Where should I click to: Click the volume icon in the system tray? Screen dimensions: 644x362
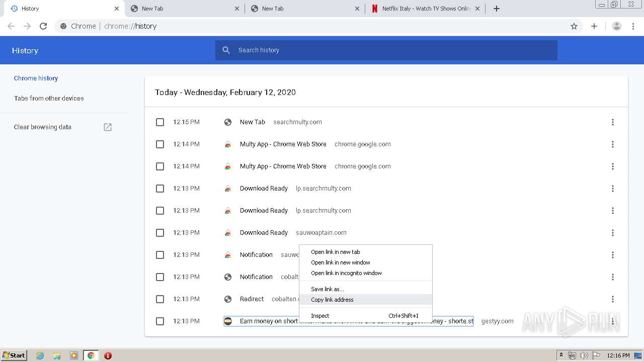tap(584, 355)
